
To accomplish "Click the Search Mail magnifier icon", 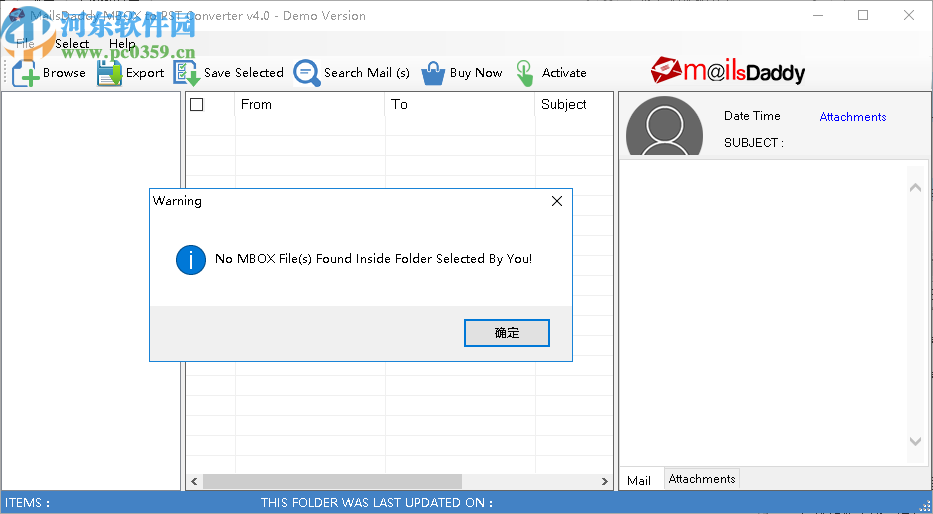I will point(307,73).
